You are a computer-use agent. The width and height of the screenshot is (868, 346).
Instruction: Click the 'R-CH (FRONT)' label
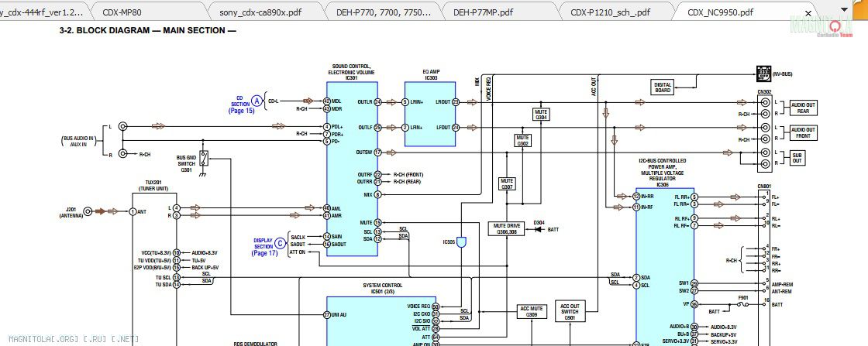coord(408,175)
